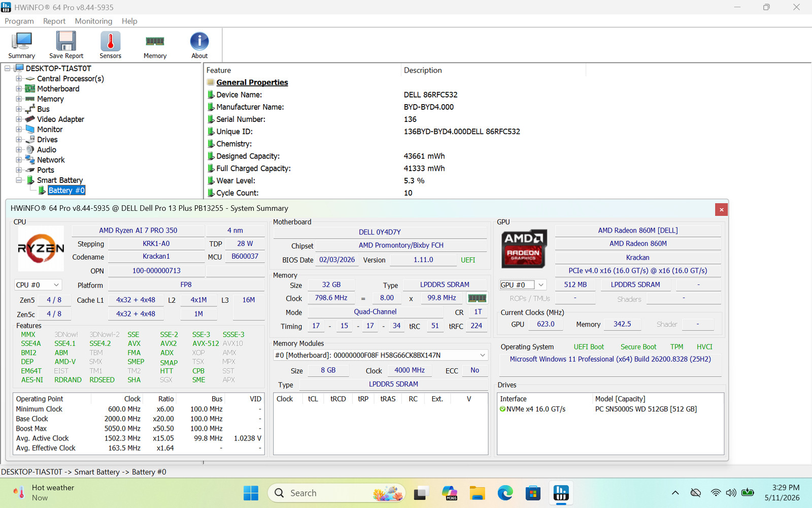Select Monitor in the tree

tap(50, 130)
